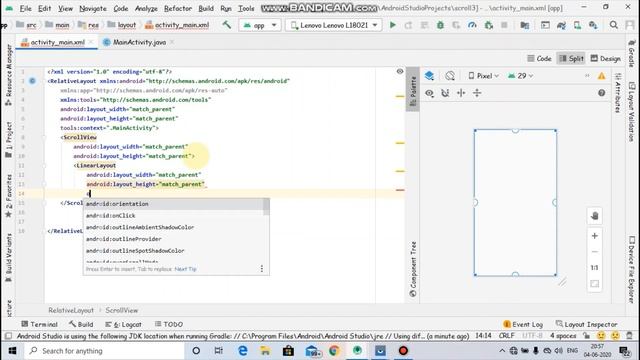Click the Make Project hammer icon
This screenshot has height=360, width=640.
[x=227, y=25]
